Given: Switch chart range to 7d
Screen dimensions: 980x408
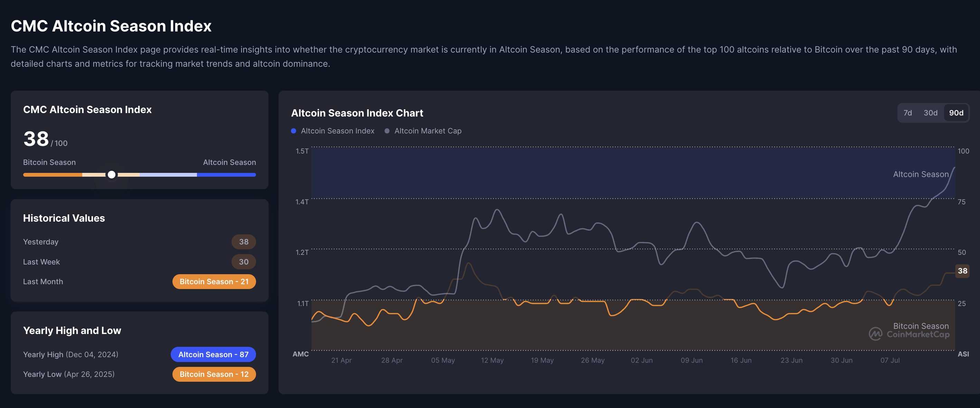Looking at the screenshot, I should pyautogui.click(x=907, y=113).
